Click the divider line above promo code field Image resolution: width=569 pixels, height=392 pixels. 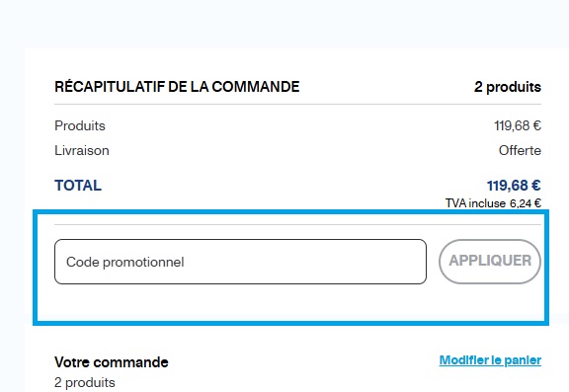click(297, 224)
